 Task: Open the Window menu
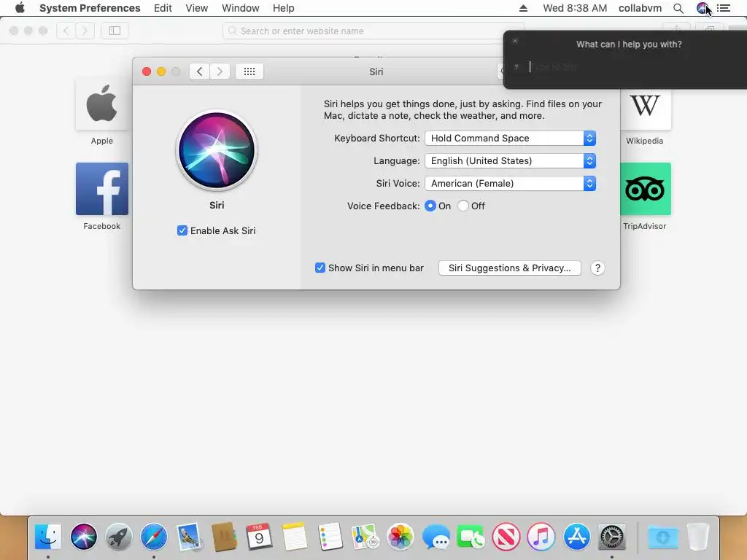pos(241,8)
